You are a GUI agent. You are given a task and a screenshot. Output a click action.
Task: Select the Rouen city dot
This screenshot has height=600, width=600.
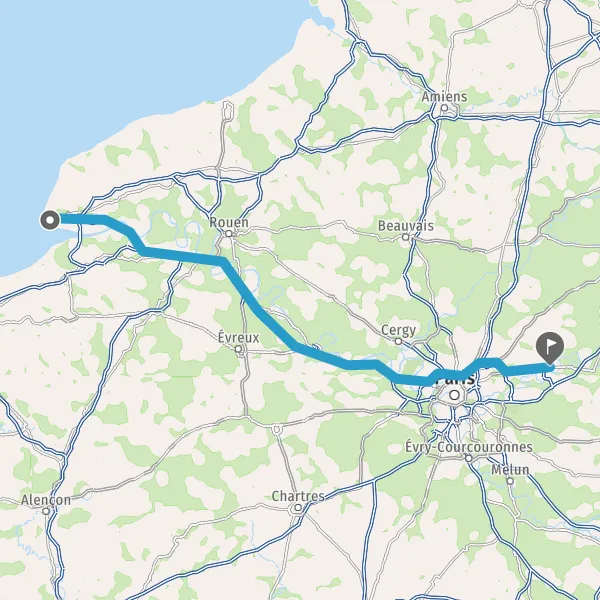[x=228, y=233]
